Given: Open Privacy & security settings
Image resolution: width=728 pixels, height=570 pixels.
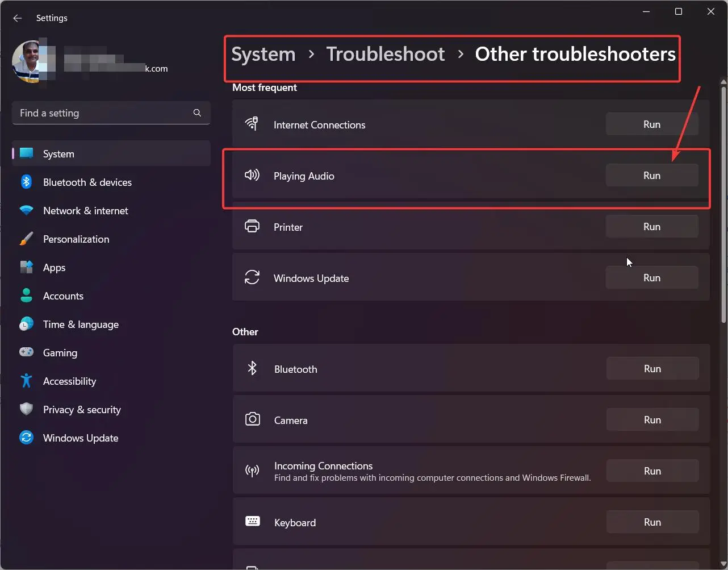Looking at the screenshot, I should pyautogui.click(x=111, y=409).
